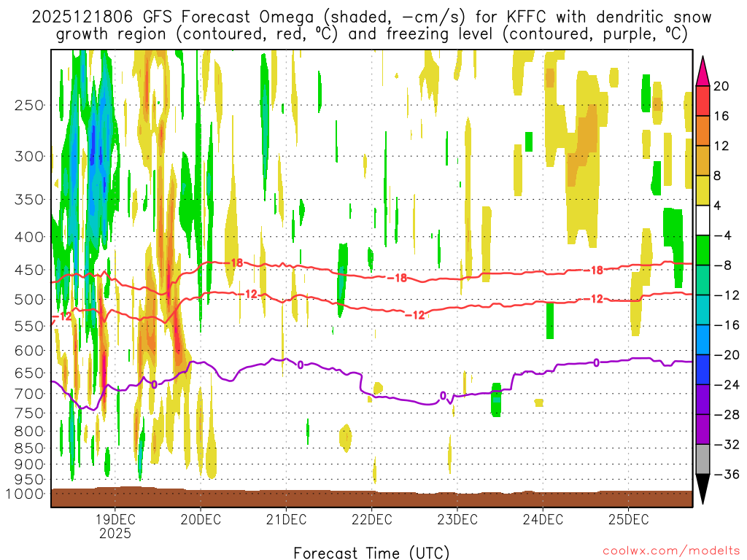The height and width of the screenshot is (560, 747).
Task: Click the chart title line mentioning KFFC
Action: click(371, 17)
